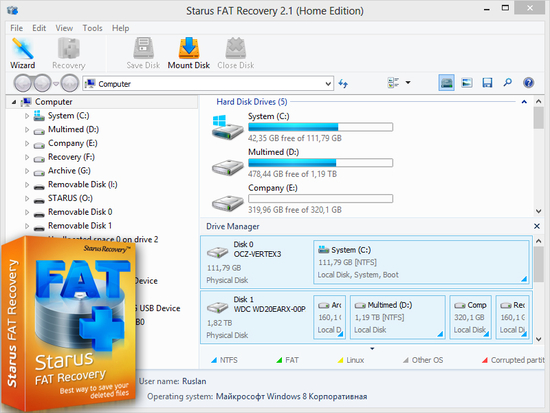Select STARUS (O:) in the tree
This screenshot has width=550, height=413.
(x=70, y=198)
